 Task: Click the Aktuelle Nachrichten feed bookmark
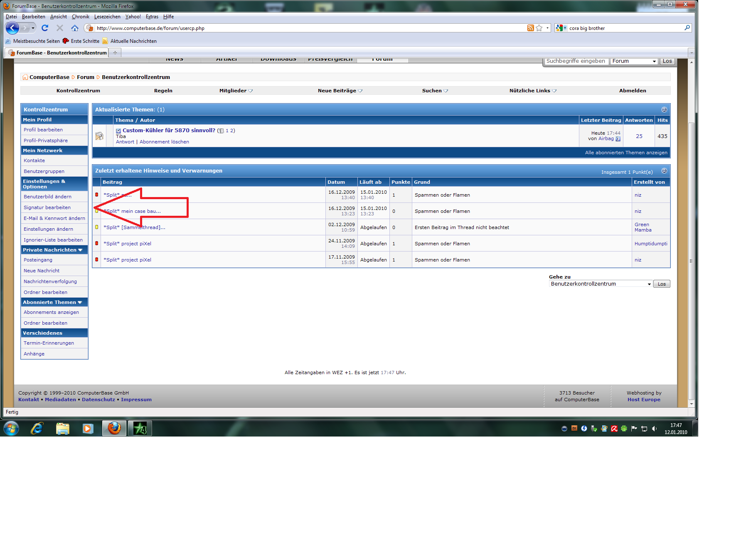[130, 41]
